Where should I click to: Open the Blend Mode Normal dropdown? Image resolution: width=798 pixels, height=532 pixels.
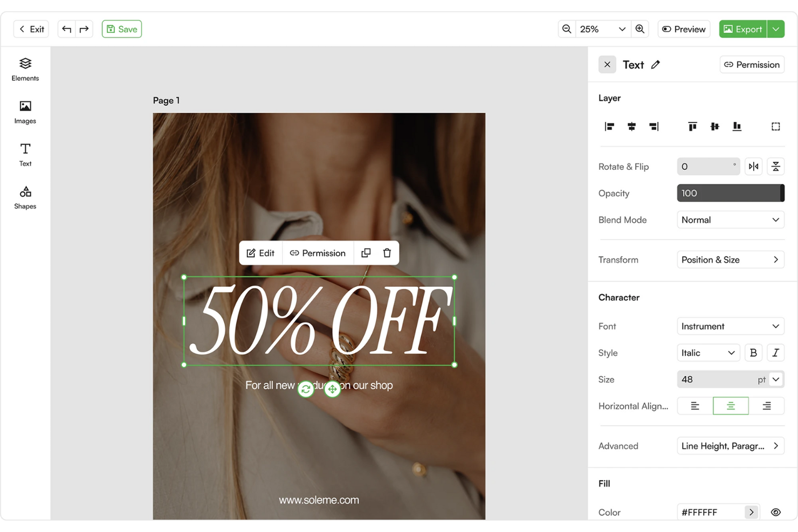[x=731, y=220]
